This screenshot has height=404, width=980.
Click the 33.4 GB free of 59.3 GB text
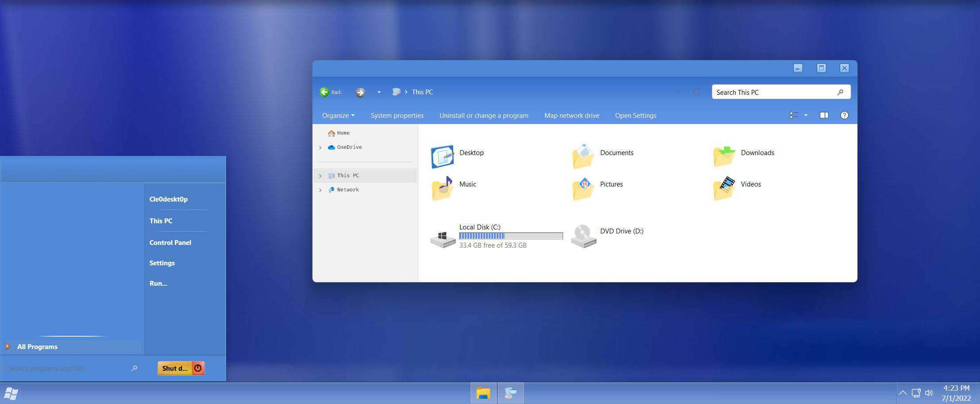pos(493,245)
